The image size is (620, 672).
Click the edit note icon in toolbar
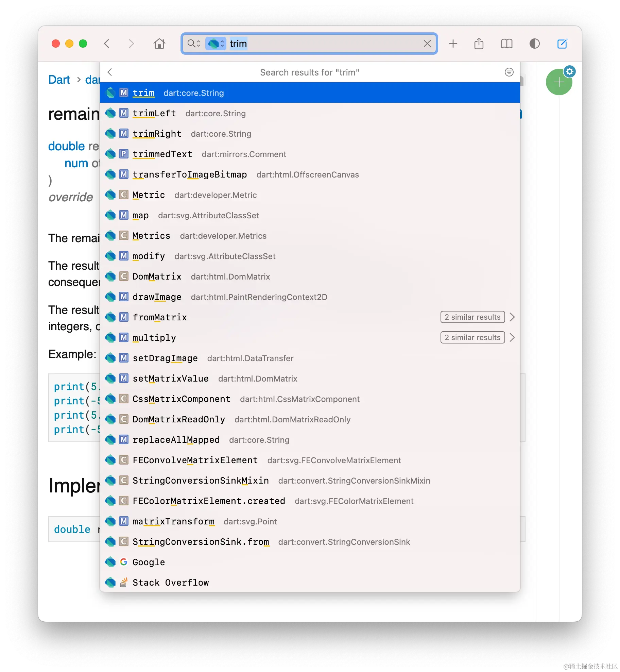562,44
